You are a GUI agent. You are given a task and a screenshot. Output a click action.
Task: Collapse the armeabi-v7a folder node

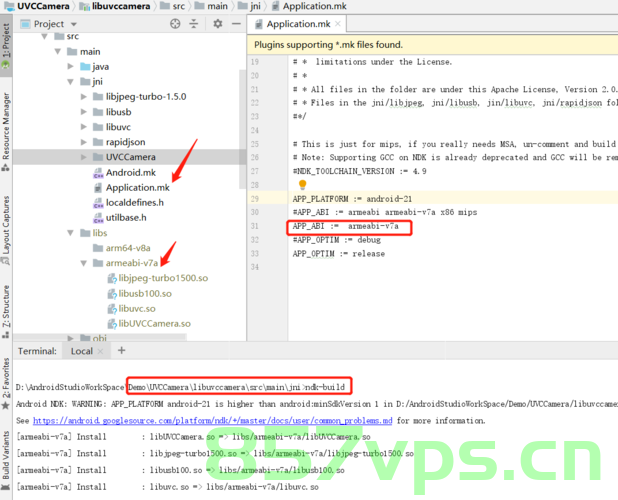click(84, 263)
